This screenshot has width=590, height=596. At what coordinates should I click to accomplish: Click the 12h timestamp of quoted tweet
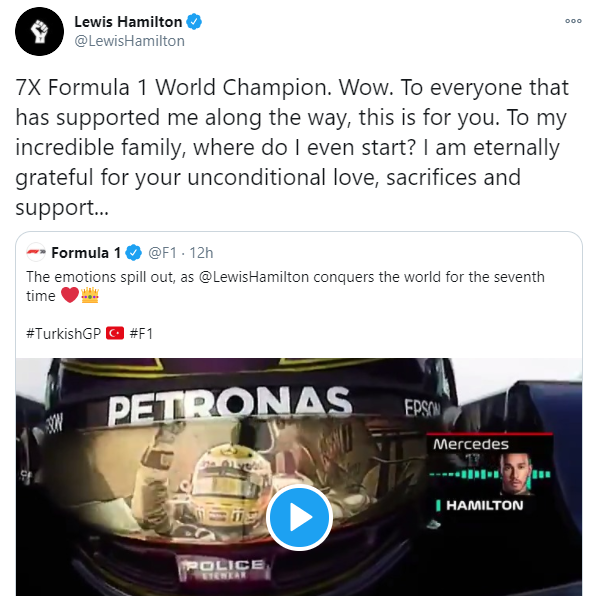[x=201, y=253]
